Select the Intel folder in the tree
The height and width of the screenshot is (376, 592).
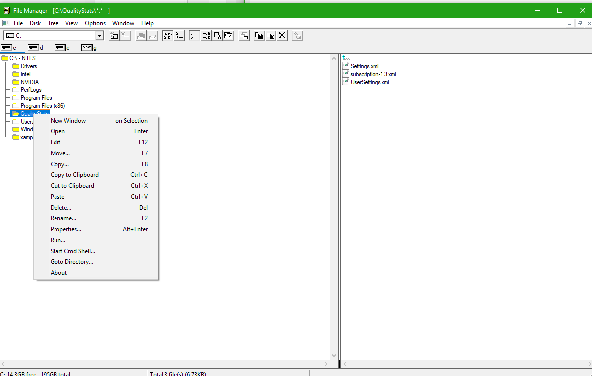click(21, 74)
